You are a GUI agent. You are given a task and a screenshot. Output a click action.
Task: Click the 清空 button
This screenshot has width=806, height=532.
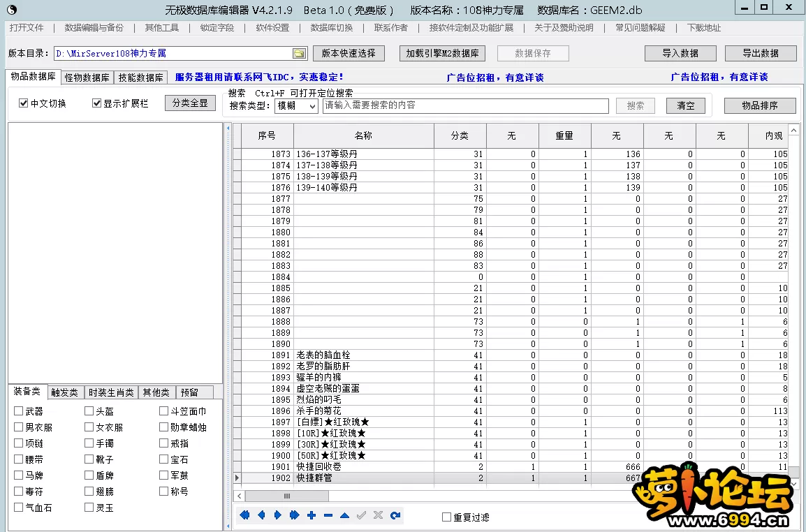686,106
